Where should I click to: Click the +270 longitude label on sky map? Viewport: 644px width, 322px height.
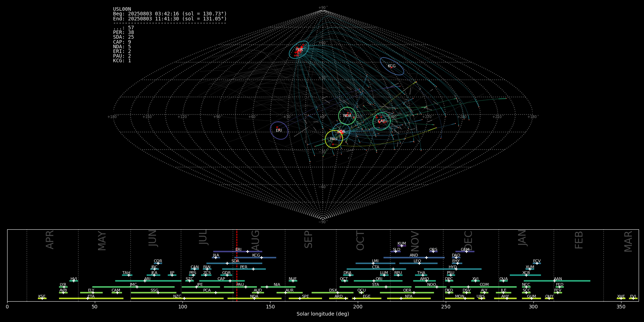[427, 117]
